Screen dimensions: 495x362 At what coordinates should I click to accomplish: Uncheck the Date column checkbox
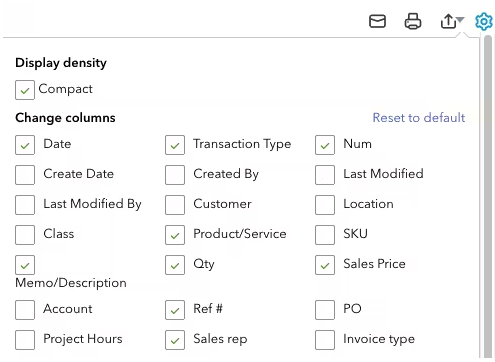tap(25, 145)
